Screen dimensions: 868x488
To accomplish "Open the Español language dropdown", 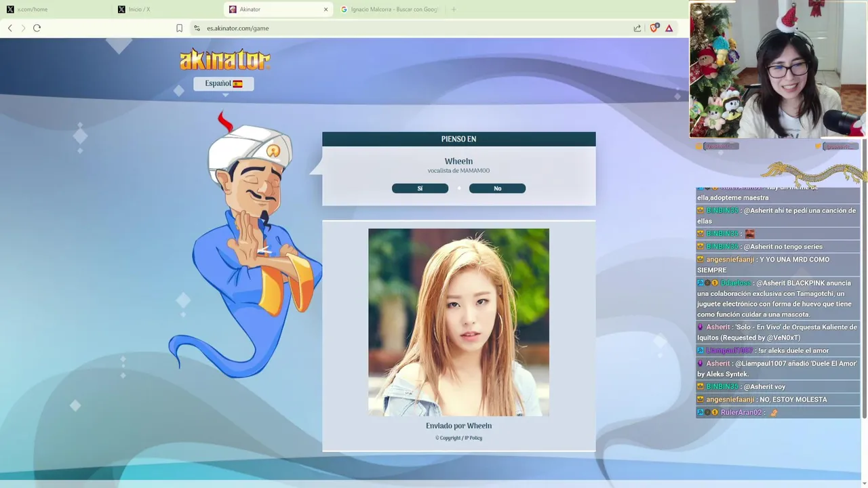I will [224, 83].
